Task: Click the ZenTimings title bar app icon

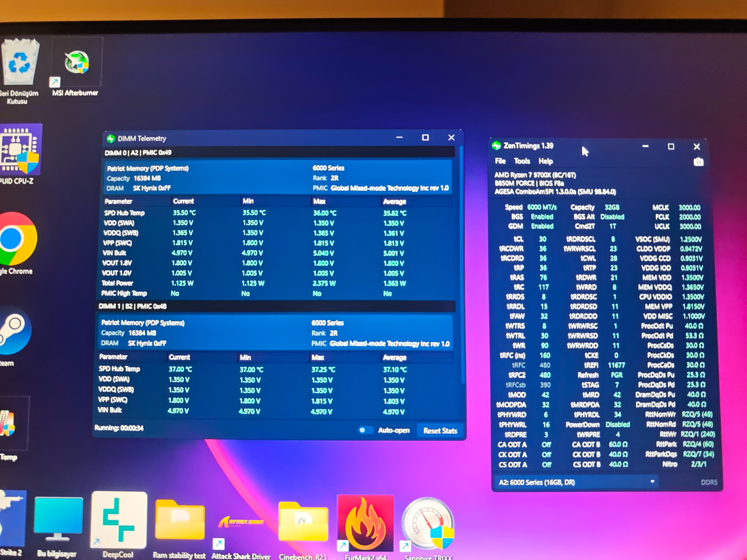Action: [x=496, y=145]
